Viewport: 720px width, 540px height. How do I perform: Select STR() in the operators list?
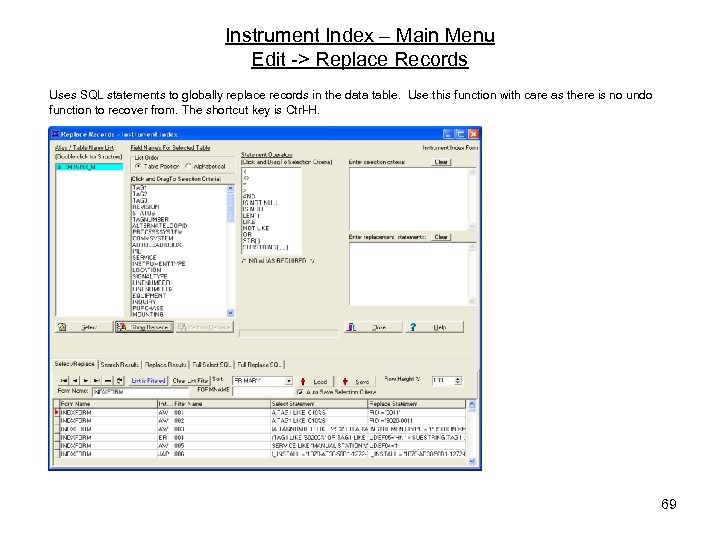[251, 241]
